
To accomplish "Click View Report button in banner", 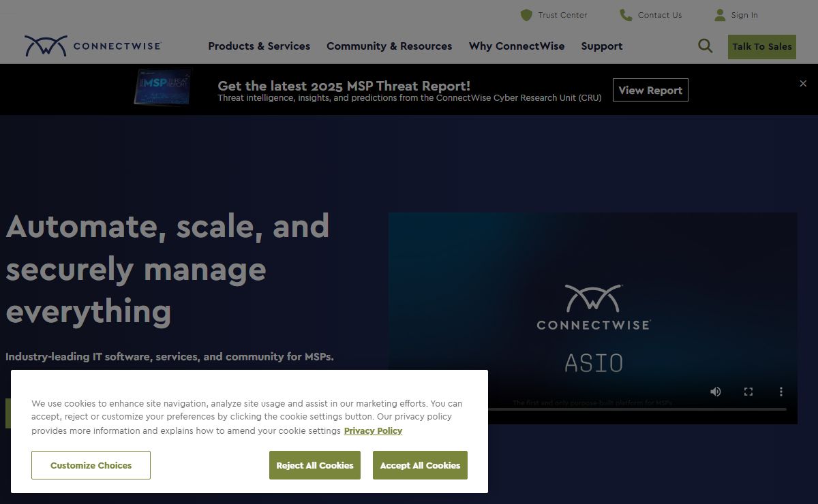I will (x=650, y=90).
